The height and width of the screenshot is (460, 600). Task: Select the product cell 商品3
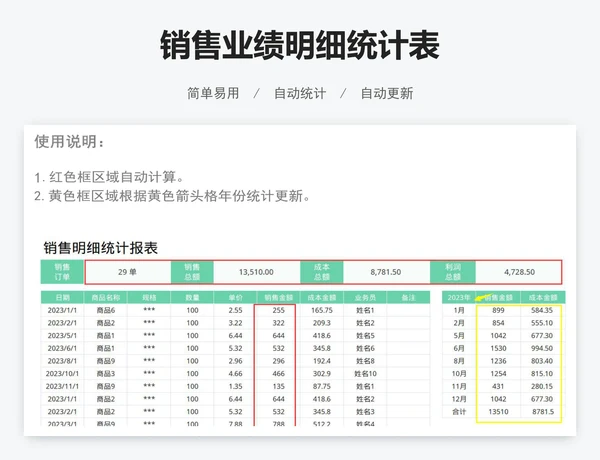(106, 374)
